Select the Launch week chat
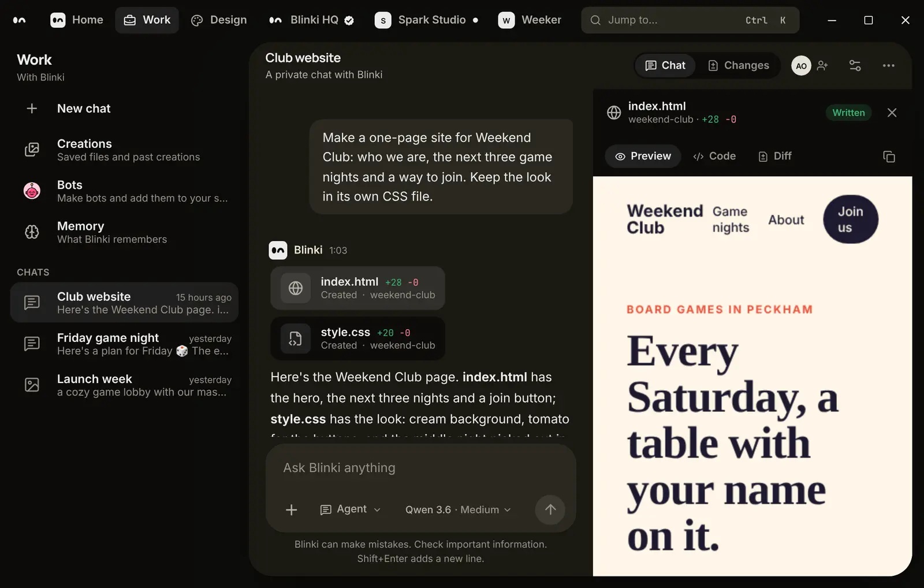Screen dimensions: 924x588 [x=124, y=385]
